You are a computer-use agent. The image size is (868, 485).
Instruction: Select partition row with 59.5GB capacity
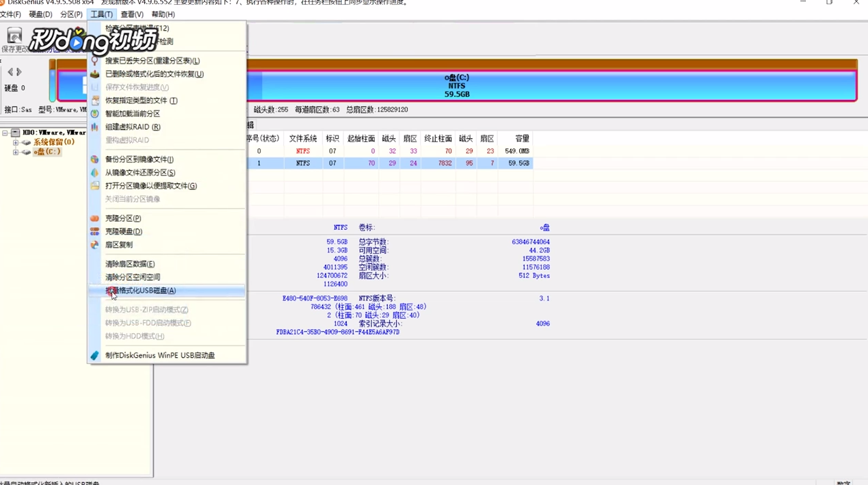point(389,163)
